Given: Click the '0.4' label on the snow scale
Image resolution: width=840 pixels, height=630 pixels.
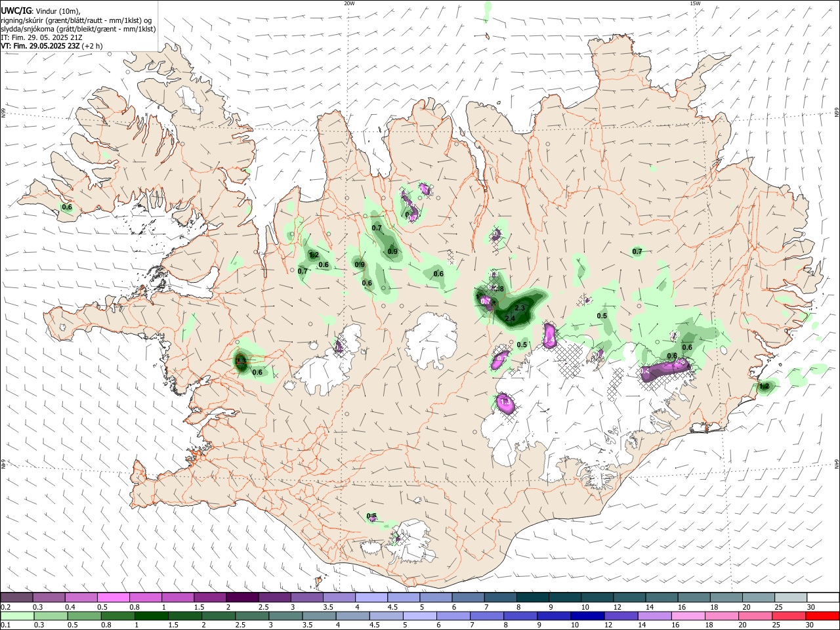Looking at the screenshot, I should click(70, 607).
